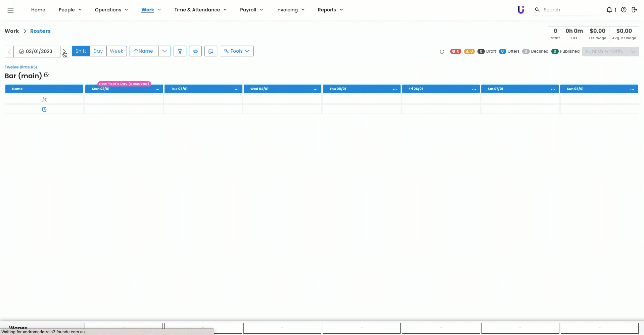The width and height of the screenshot is (644, 335).
Task: Click the add staff member icon
Action: click(x=44, y=99)
